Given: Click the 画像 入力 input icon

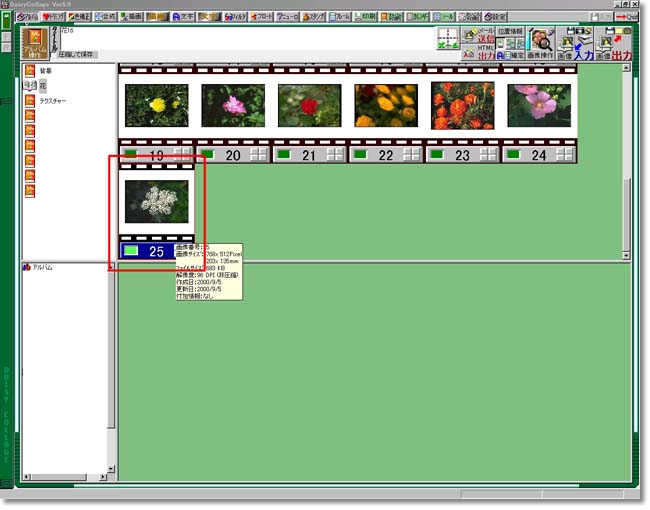Looking at the screenshot, I should coord(576,44).
